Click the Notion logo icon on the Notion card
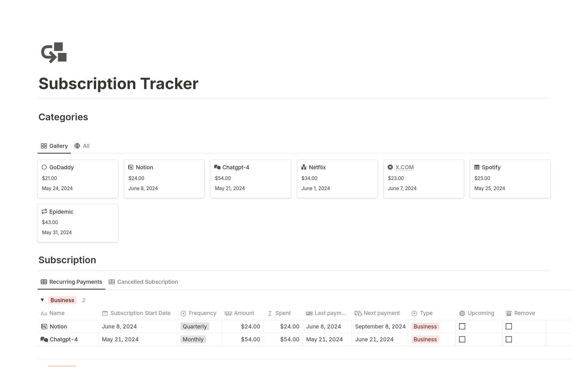 [131, 167]
